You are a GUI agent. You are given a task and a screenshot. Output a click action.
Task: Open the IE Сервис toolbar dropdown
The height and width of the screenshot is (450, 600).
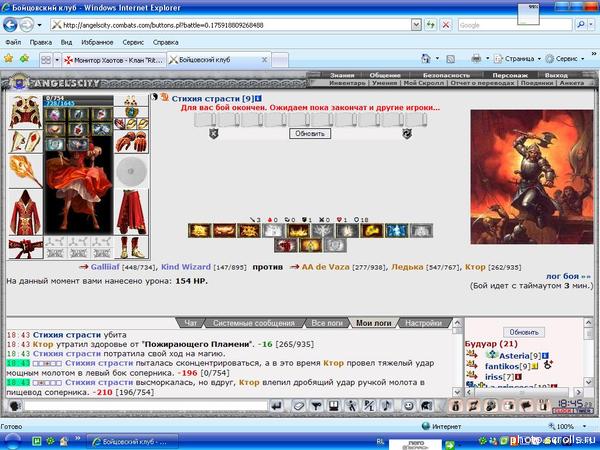click(x=571, y=59)
